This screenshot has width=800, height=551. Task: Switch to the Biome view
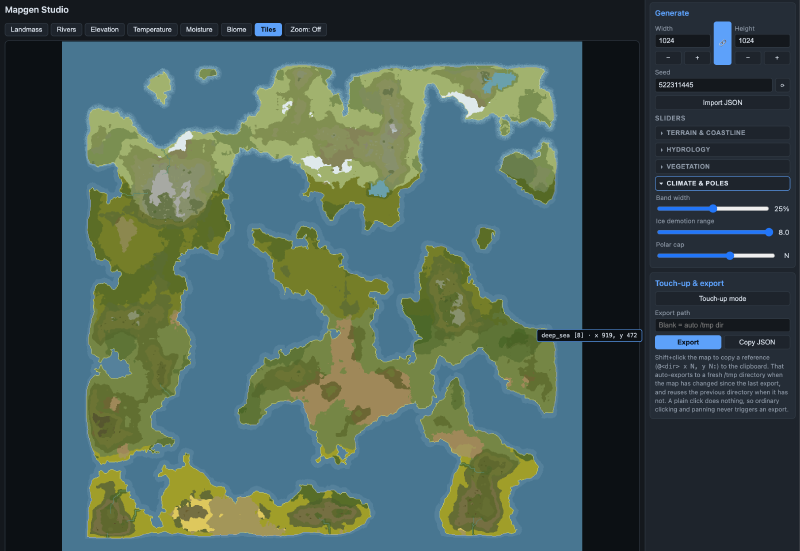[x=236, y=30]
